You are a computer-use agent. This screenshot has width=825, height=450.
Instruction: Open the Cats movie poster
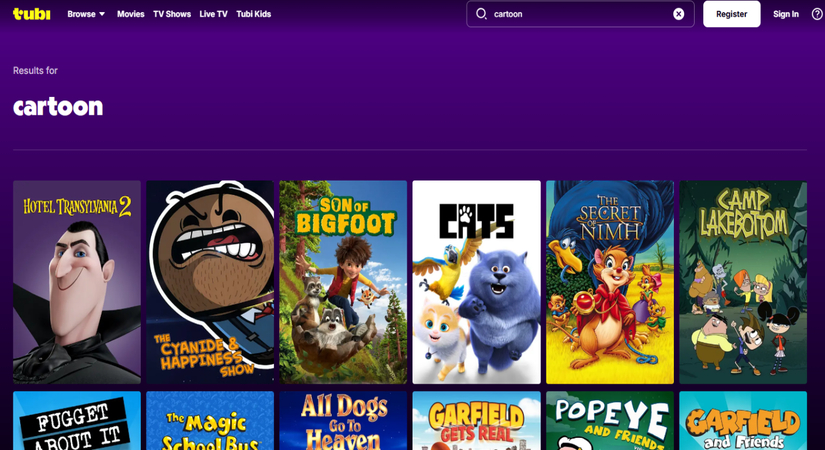477,282
